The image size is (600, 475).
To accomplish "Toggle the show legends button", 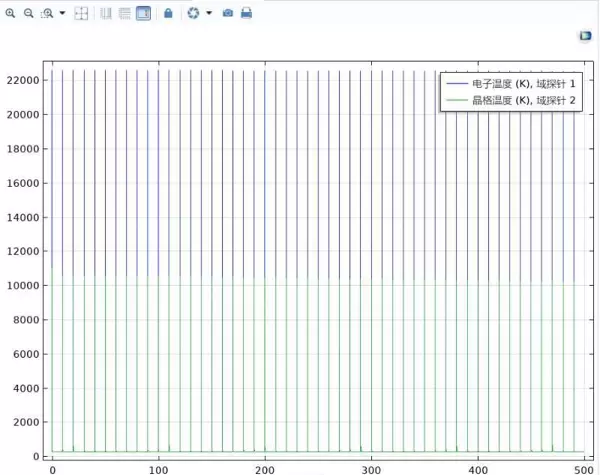I will click(144, 14).
